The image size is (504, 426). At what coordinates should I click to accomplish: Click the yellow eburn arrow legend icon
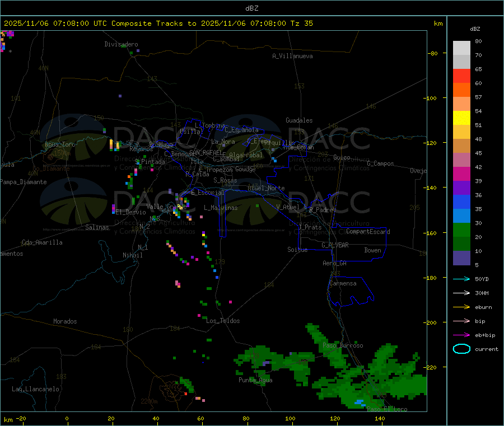[x=461, y=307]
